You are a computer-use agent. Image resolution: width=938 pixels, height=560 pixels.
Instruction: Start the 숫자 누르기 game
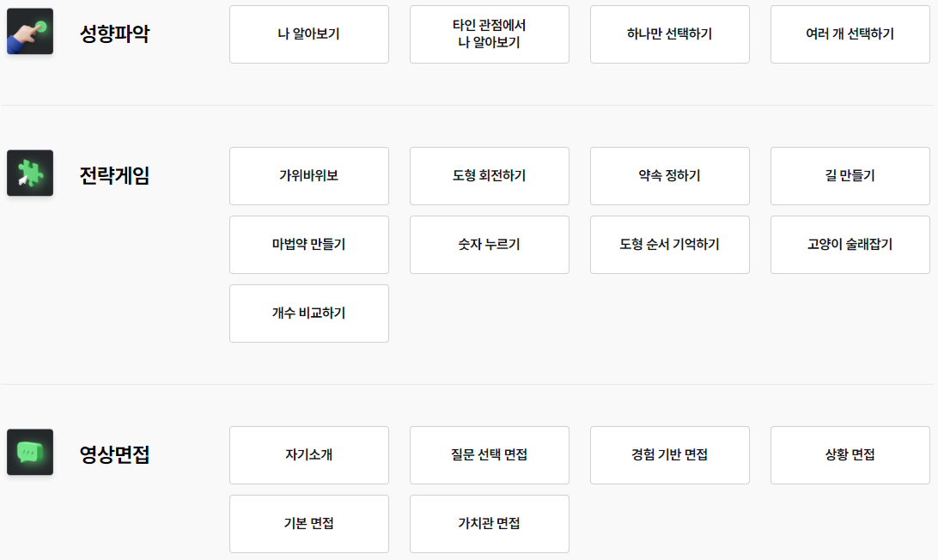pos(489,245)
